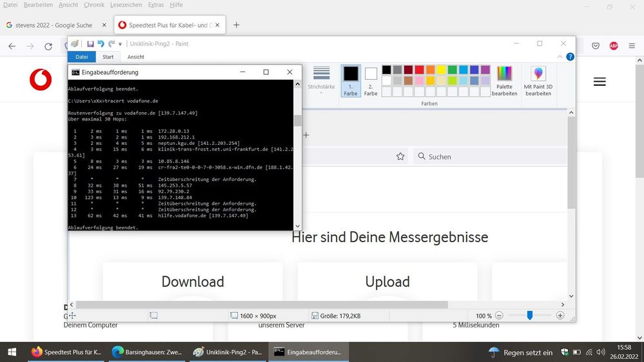Pick the orange swatch in the top row

431,70
